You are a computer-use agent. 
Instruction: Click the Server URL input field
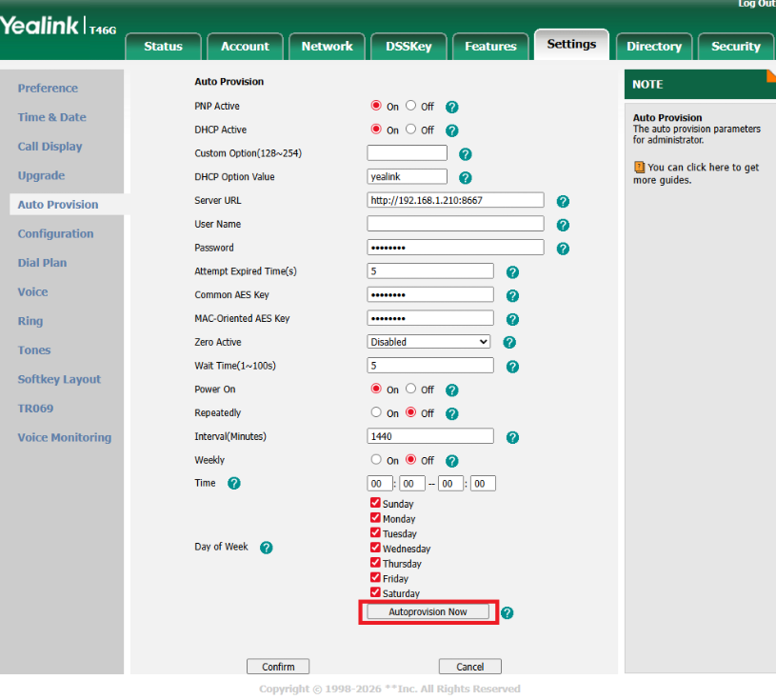[455, 200]
